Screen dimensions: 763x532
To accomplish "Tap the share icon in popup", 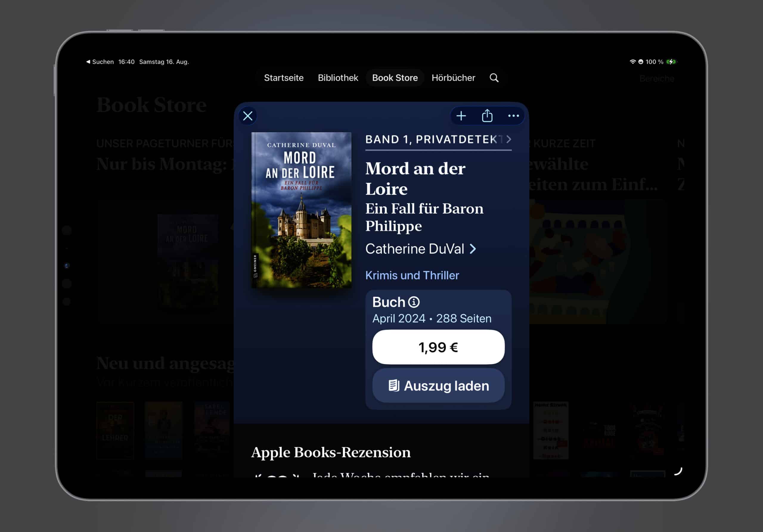I will 487,116.
